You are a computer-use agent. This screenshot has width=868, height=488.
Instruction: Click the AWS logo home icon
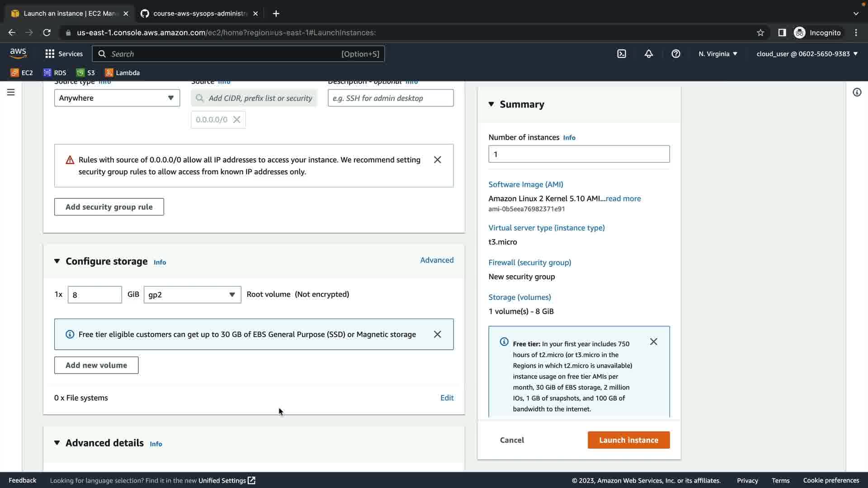coord(18,53)
